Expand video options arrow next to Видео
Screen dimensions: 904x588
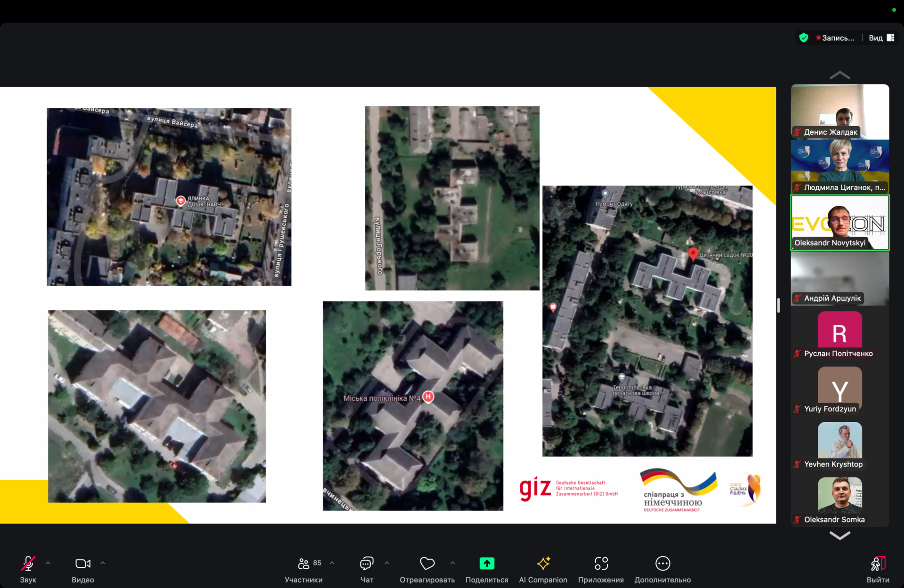(x=103, y=563)
